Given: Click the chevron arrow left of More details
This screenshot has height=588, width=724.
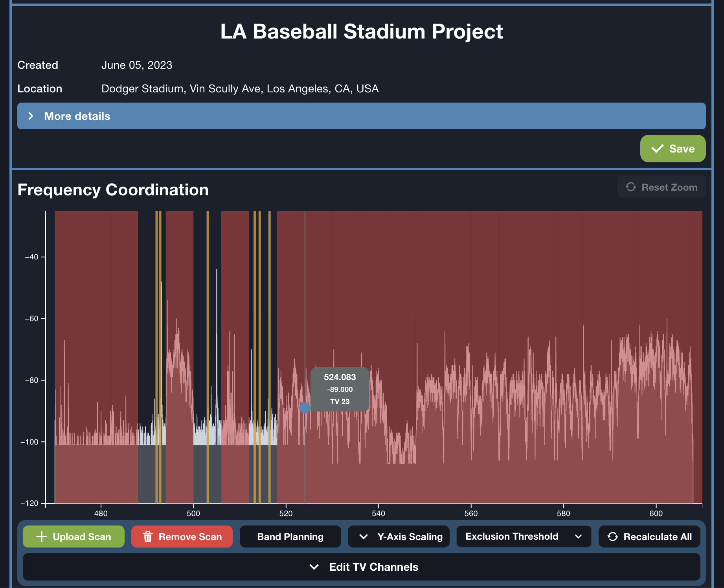Looking at the screenshot, I should (31, 116).
